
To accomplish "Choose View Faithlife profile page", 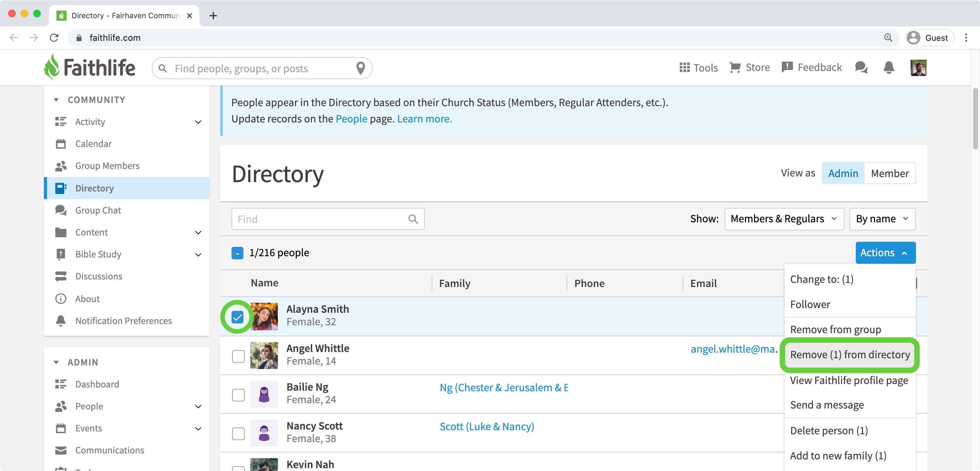I will pos(850,380).
